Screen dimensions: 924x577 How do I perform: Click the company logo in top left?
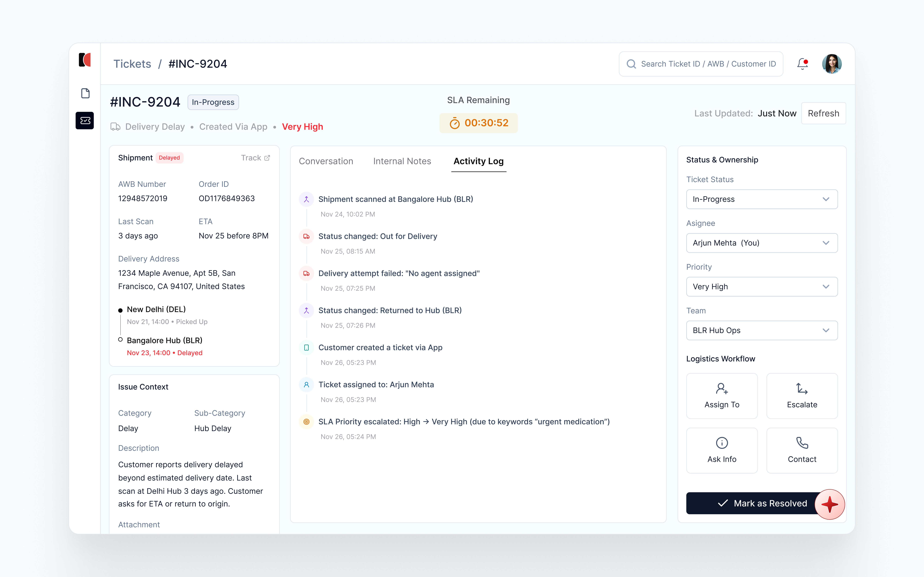(x=85, y=60)
